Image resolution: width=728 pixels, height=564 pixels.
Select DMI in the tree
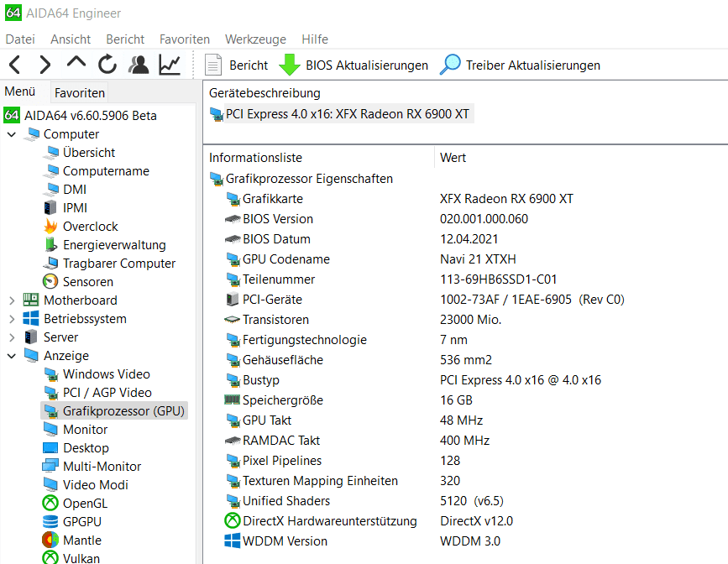point(74,190)
